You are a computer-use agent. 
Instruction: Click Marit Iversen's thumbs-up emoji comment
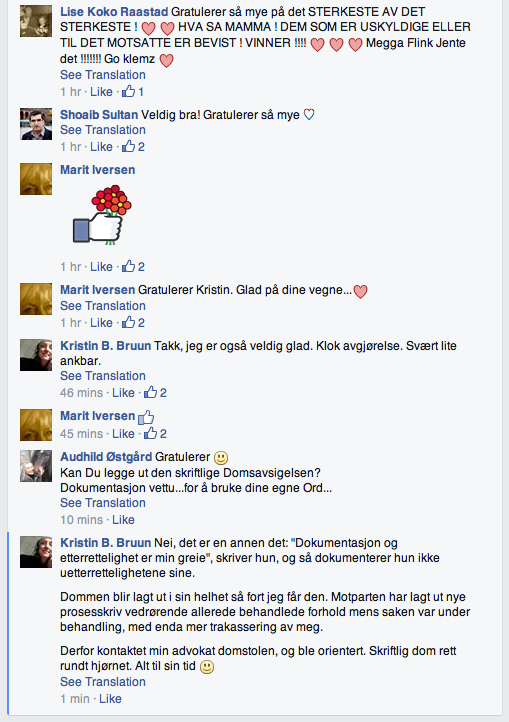(146, 417)
